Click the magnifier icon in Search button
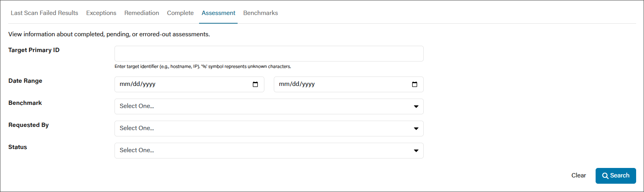 tap(605, 176)
